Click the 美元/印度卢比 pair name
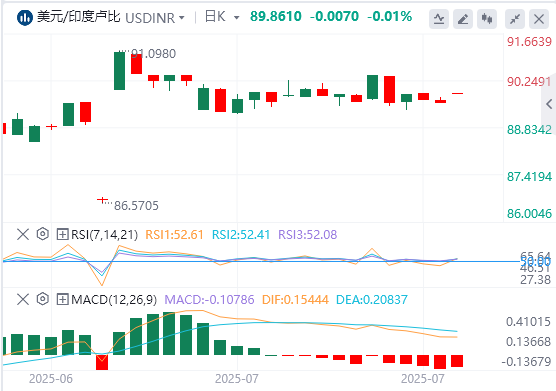Image resolution: width=556 pixels, height=391 pixels. pyautogui.click(x=79, y=17)
